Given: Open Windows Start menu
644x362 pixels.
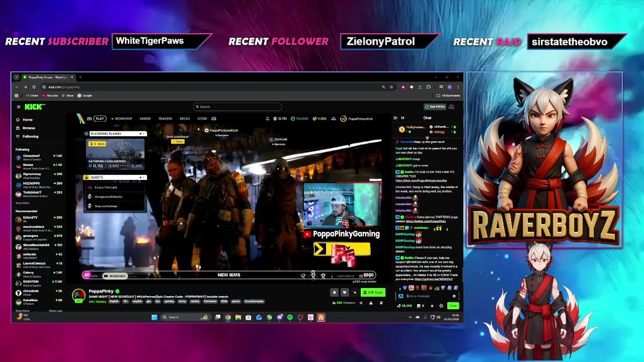Looking at the screenshot, I should (154, 317).
